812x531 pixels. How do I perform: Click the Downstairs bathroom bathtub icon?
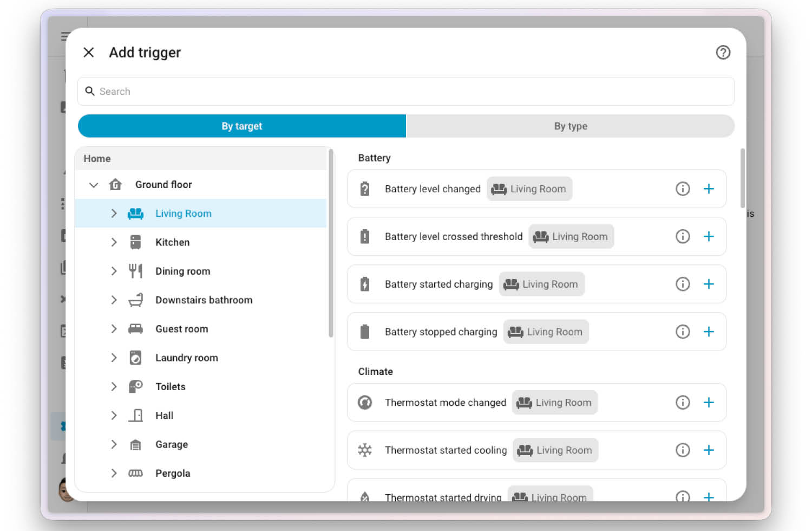135,300
